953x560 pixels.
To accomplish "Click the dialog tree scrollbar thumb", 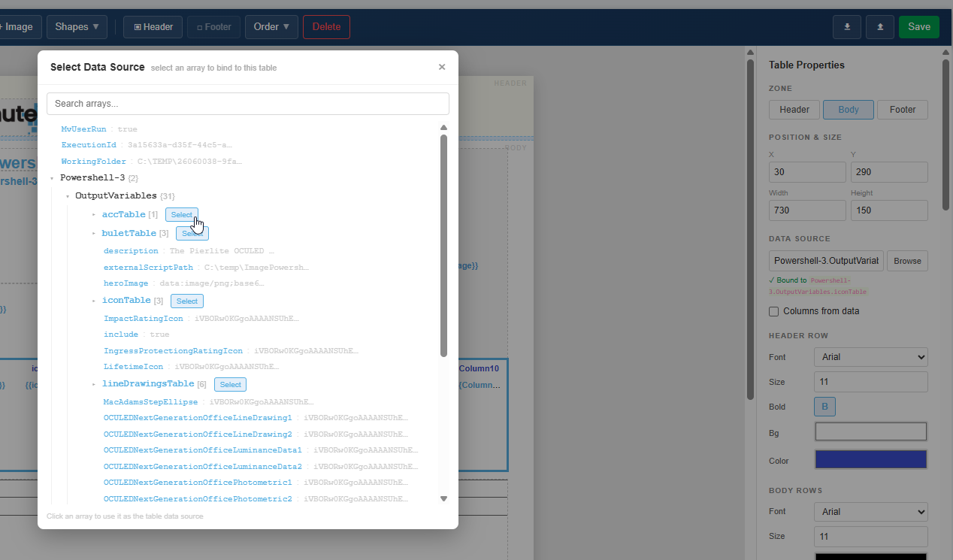I will (443, 246).
